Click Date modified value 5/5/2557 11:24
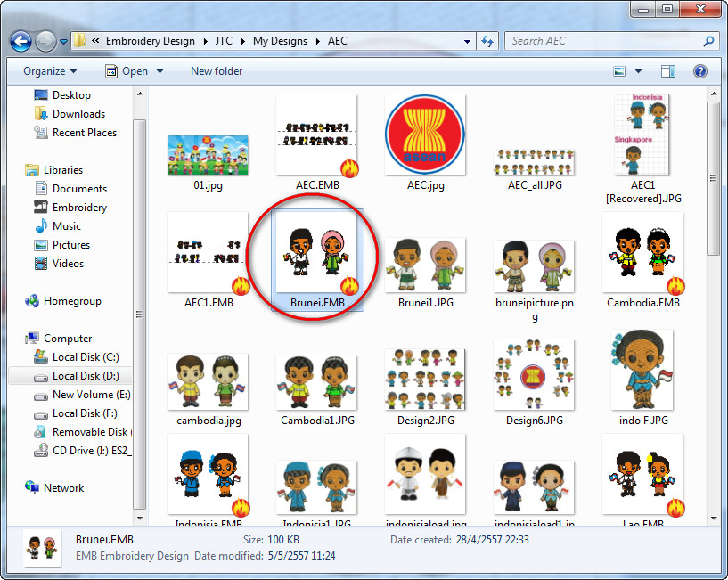The height and width of the screenshot is (580, 728). tap(301, 555)
